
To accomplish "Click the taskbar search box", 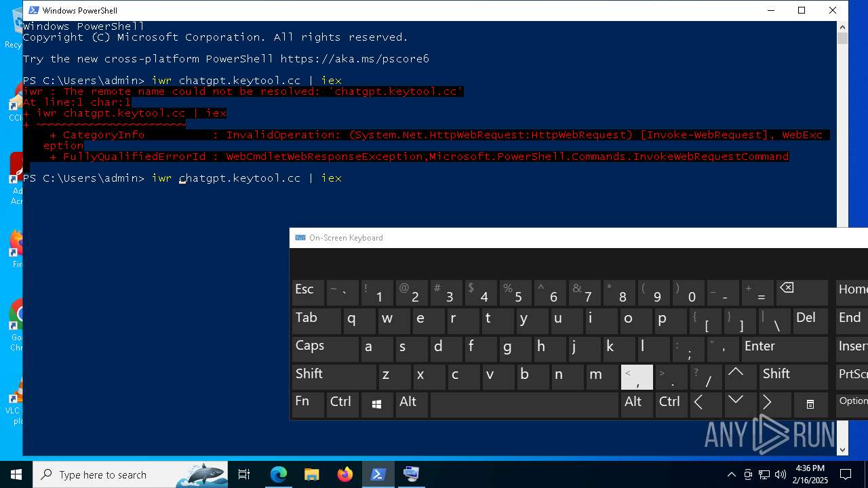I will point(130,474).
